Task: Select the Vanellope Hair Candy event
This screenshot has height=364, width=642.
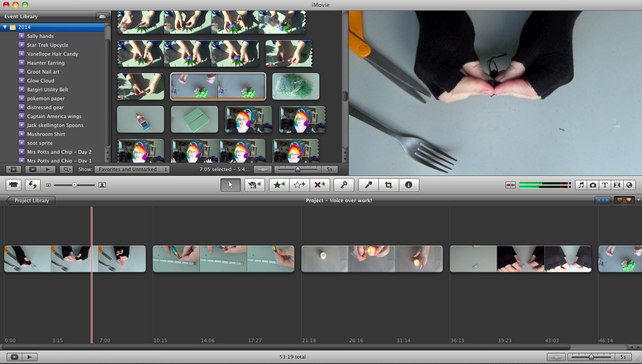Action: click(53, 54)
